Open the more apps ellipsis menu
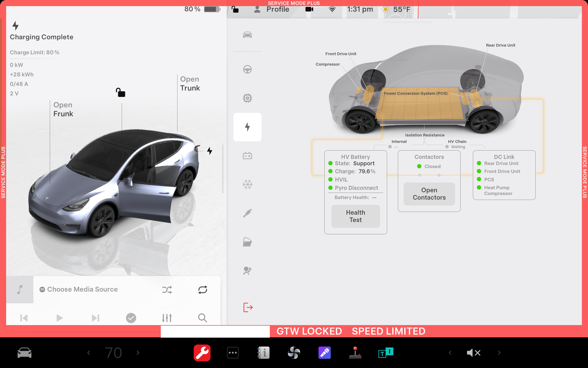The image size is (588, 368). (x=233, y=353)
